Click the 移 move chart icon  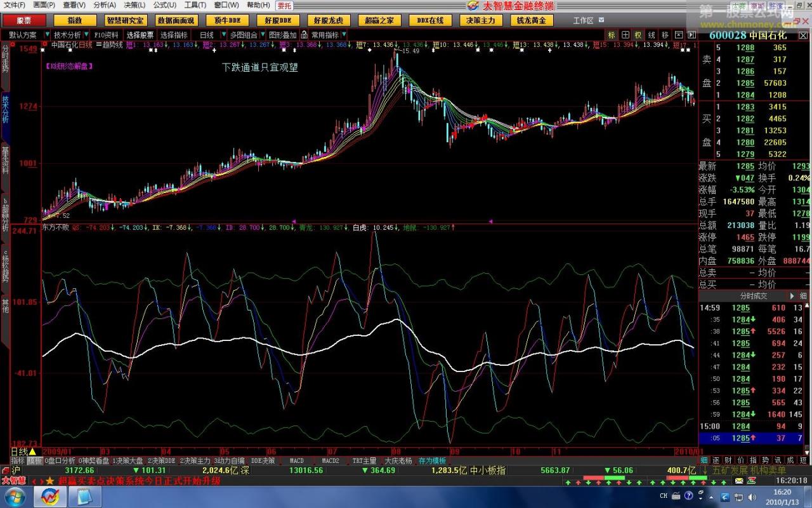[x=665, y=35]
